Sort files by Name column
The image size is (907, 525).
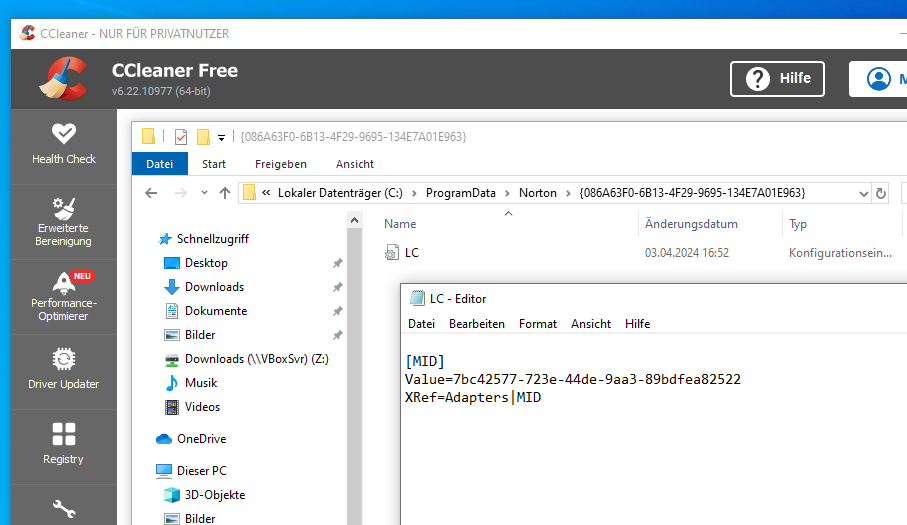tap(400, 224)
